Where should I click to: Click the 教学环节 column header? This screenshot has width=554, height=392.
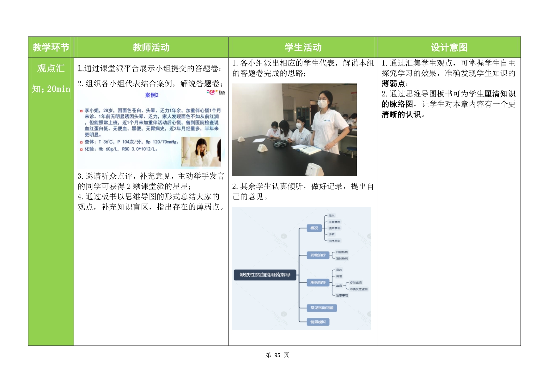51,47
